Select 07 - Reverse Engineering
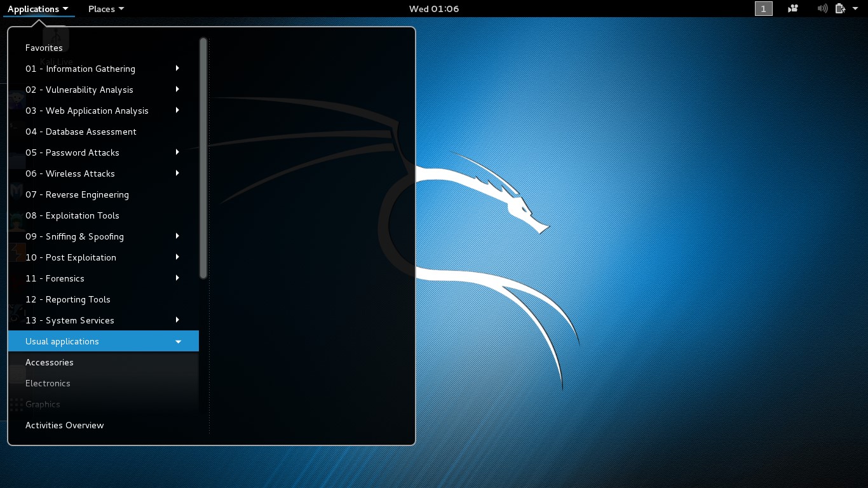The image size is (868, 488). pos(77,194)
